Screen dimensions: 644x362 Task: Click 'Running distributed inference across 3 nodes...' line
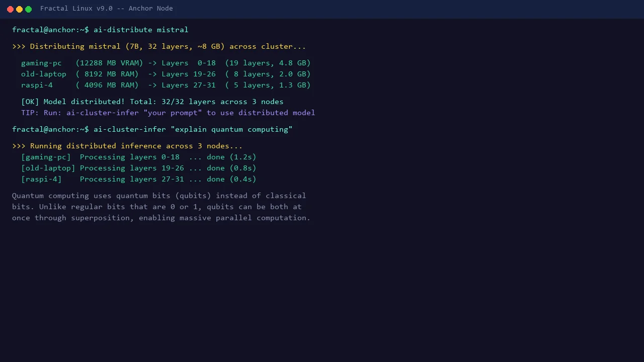click(x=127, y=146)
